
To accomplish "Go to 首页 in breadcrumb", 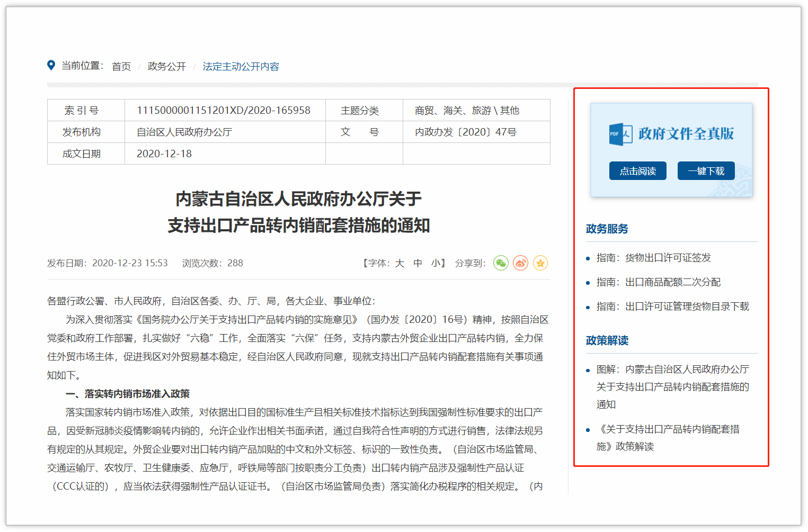I will pos(121,67).
